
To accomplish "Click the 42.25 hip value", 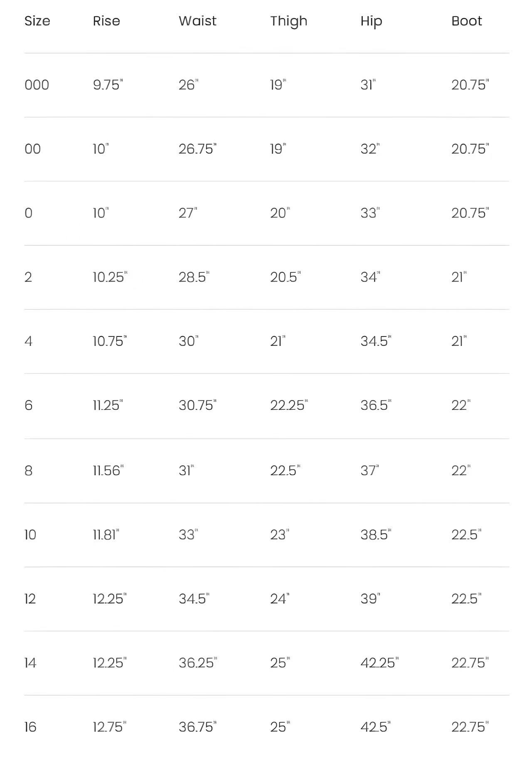I will point(378,663).
